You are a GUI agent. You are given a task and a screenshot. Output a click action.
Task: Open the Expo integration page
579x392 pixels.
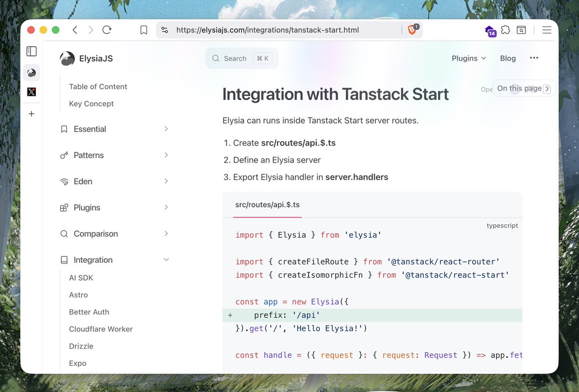coord(78,363)
